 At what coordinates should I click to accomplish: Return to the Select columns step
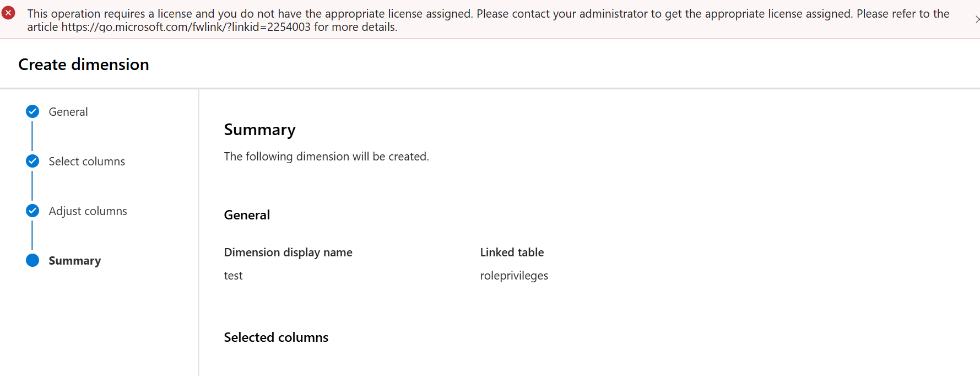tap(86, 162)
